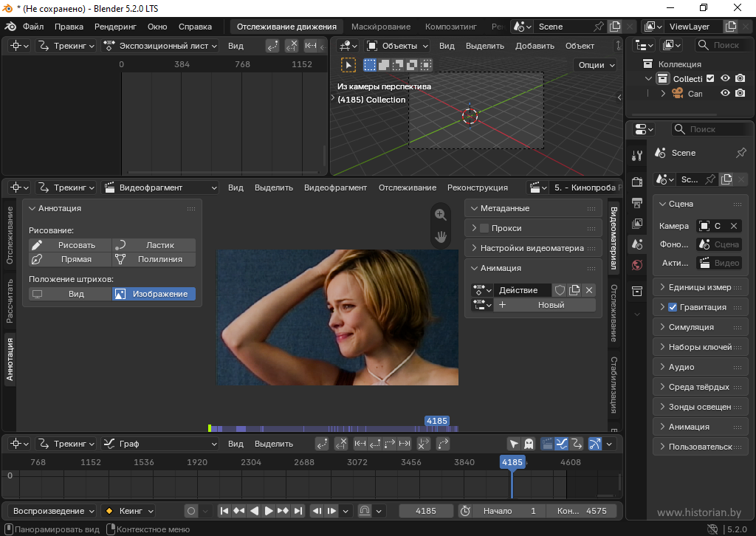Open the Render properties tab
The height and width of the screenshot is (536, 756).
[637, 182]
